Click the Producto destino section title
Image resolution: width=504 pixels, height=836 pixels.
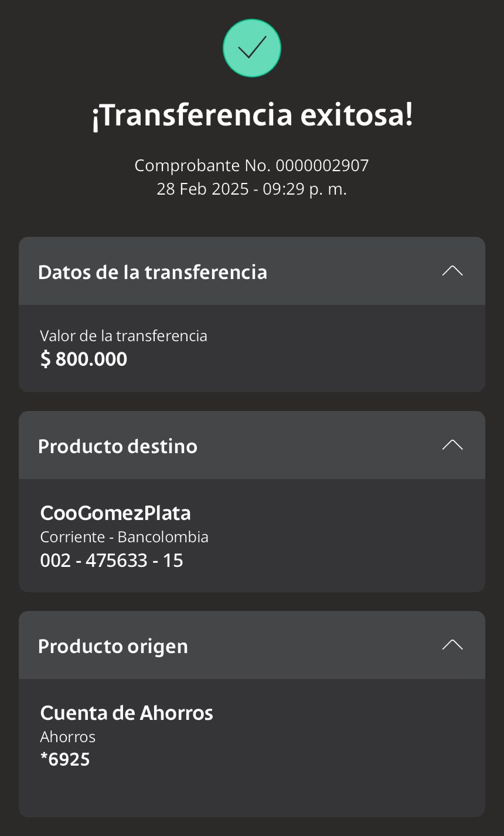(118, 446)
